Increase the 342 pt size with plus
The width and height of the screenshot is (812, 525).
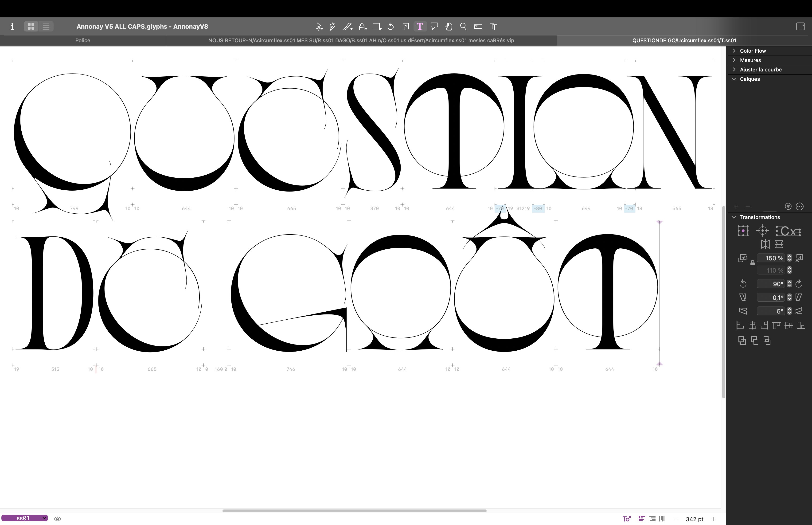(x=713, y=519)
